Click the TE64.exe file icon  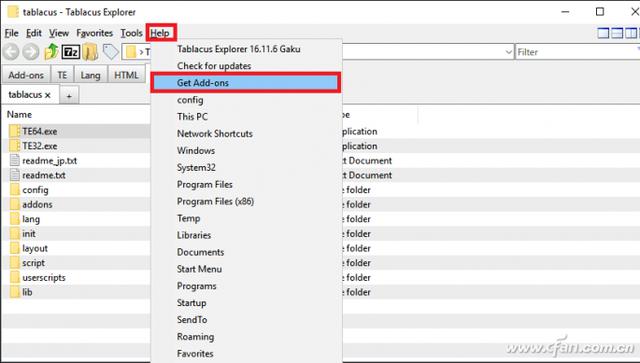(x=14, y=131)
